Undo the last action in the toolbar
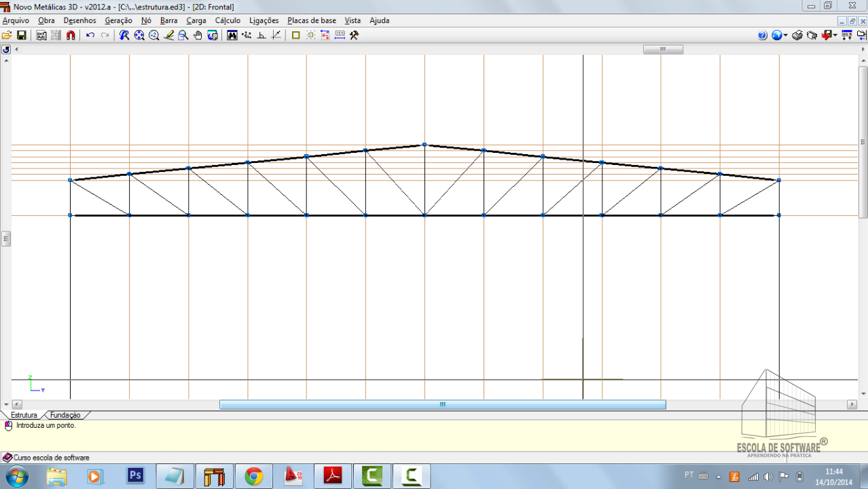 (90, 35)
